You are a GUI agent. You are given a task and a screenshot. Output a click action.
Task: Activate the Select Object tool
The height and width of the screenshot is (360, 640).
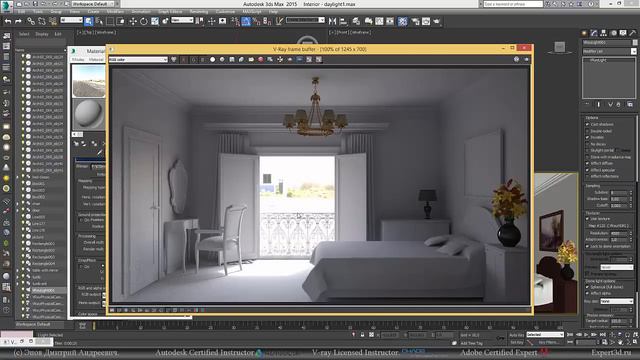point(89,21)
